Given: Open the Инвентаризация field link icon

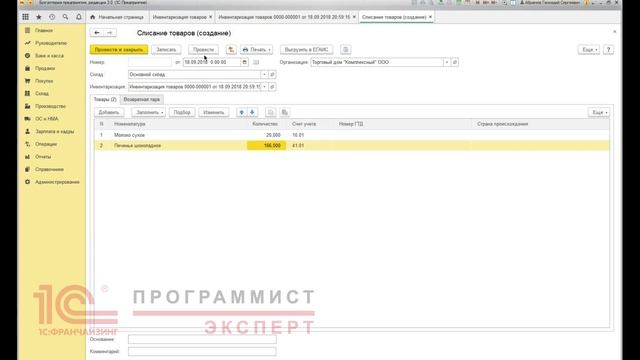Looking at the screenshot, I should click(272, 87).
